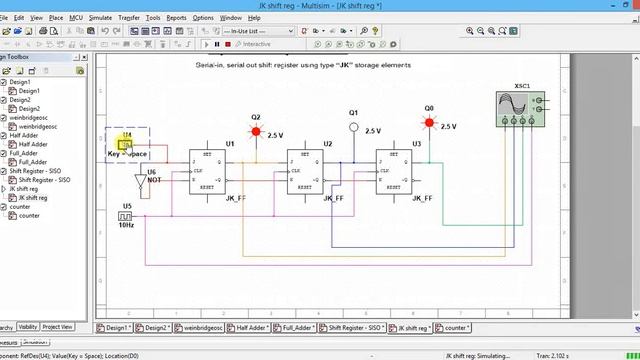The width and height of the screenshot is (640, 360).
Task: Switch to the Project View panel tab
Action: (x=57, y=327)
